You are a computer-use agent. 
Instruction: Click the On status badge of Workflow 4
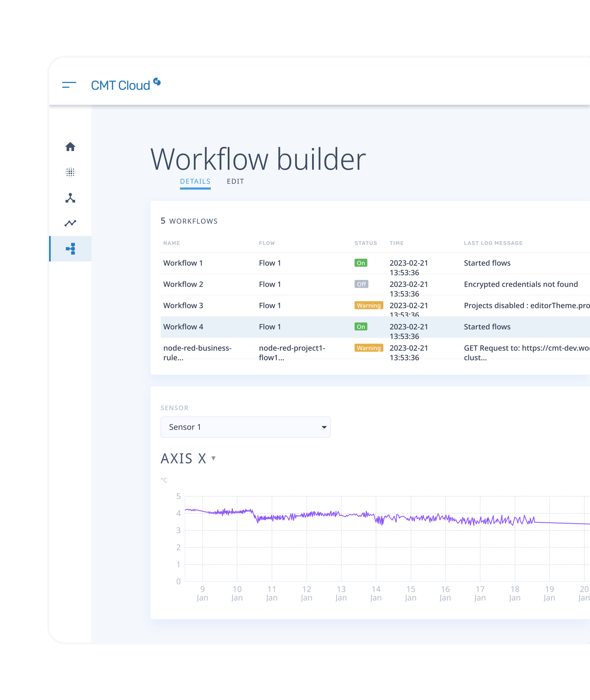point(361,327)
